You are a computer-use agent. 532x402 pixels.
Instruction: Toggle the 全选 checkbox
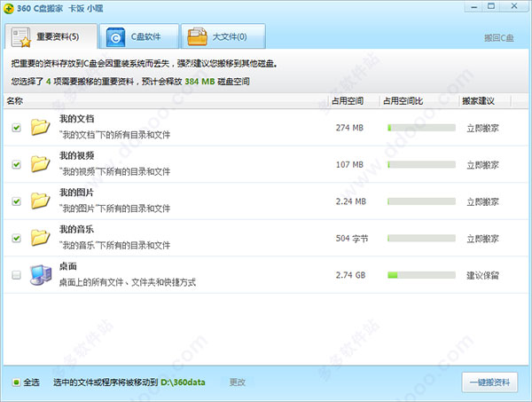(x=16, y=382)
